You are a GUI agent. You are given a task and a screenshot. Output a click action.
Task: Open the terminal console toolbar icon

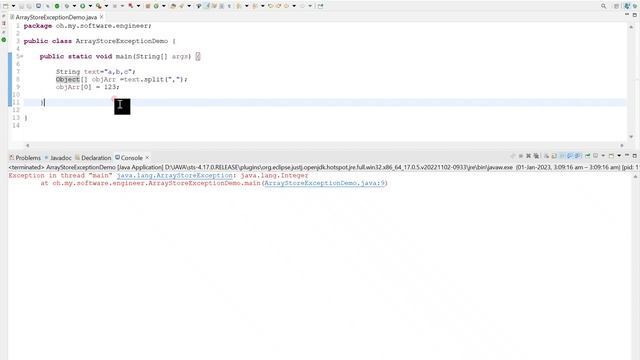click(x=38, y=6)
